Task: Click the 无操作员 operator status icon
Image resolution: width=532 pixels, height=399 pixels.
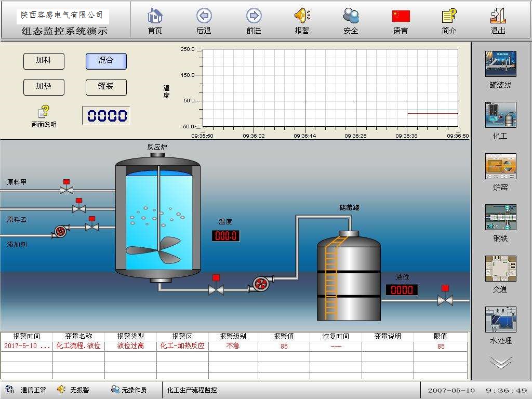Action: click(x=115, y=389)
